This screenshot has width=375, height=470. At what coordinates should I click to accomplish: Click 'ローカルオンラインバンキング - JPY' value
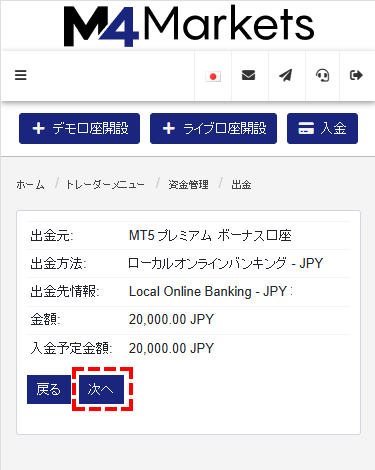(x=226, y=263)
